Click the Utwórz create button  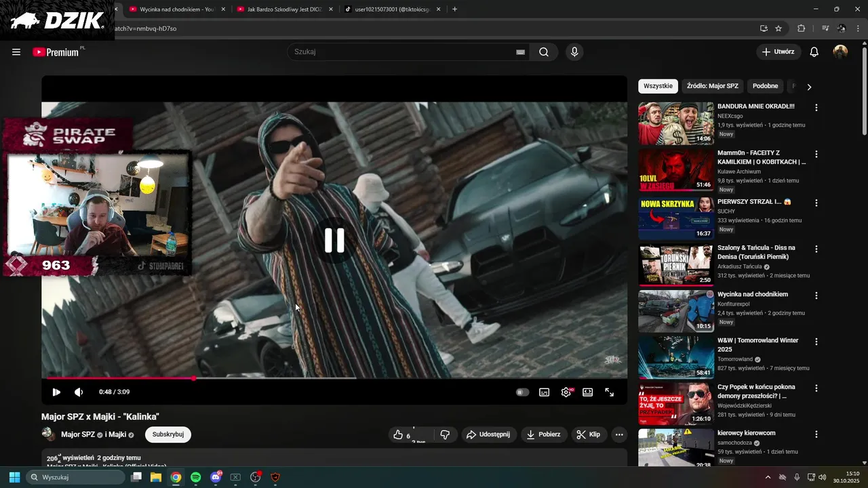(x=778, y=52)
